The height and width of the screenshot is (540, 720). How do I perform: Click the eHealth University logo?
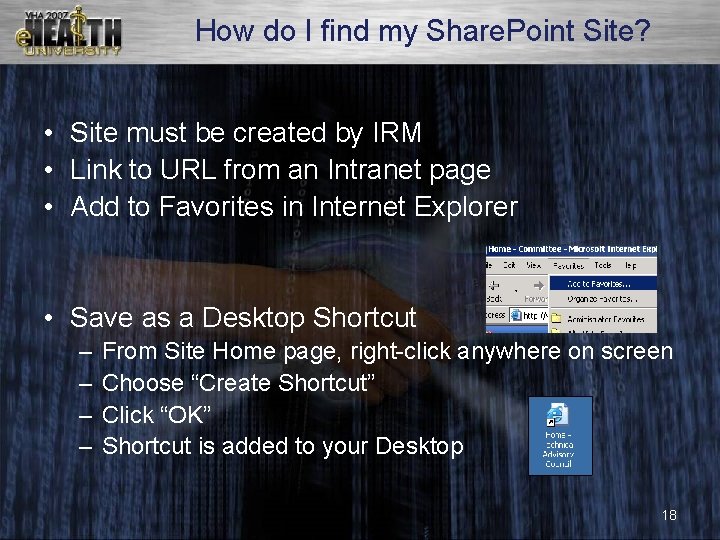coord(69,31)
